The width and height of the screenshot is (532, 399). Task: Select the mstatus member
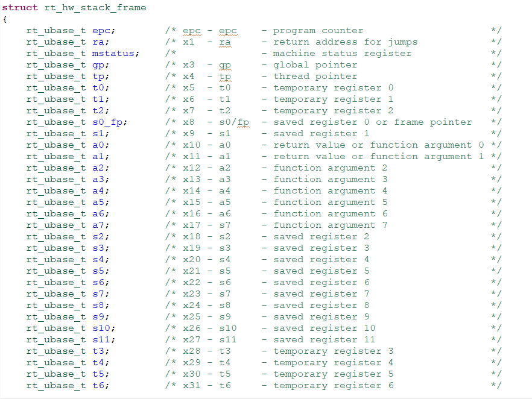(x=113, y=54)
